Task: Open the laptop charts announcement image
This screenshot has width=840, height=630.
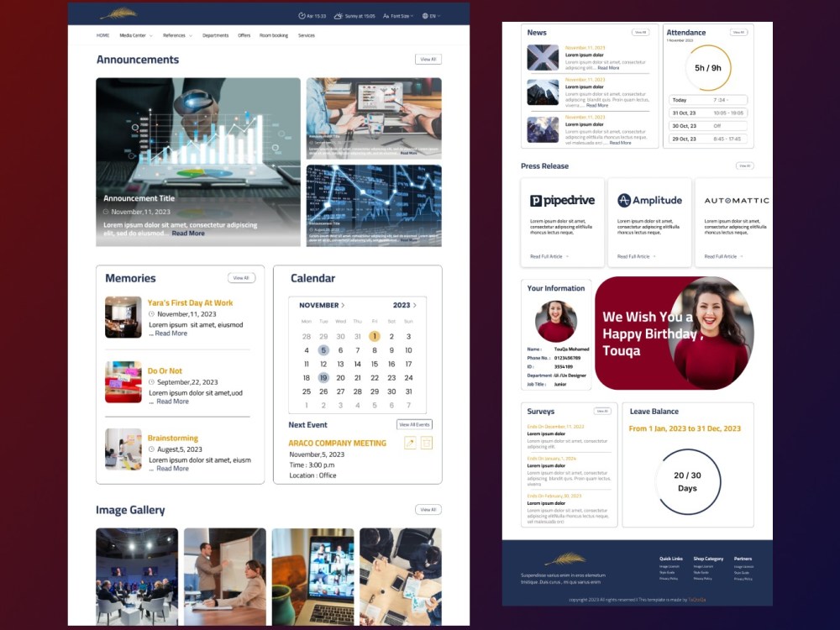Action: (x=374, y=118)
